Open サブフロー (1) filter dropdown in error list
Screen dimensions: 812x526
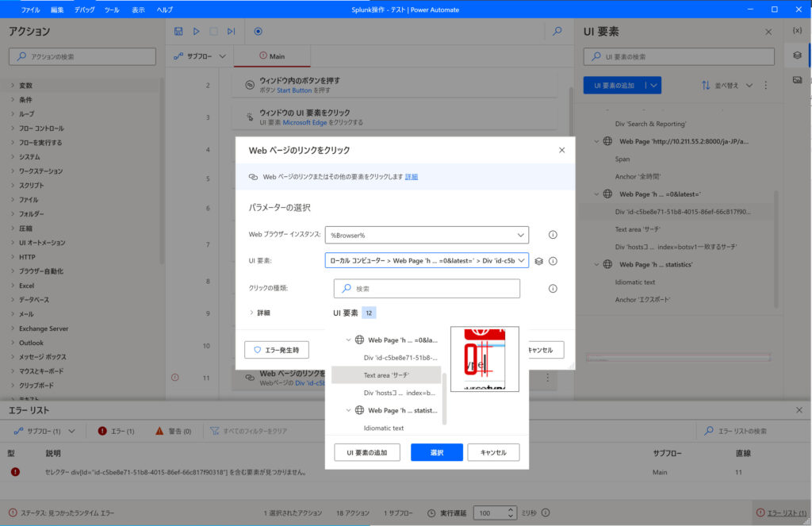point(45,431)
